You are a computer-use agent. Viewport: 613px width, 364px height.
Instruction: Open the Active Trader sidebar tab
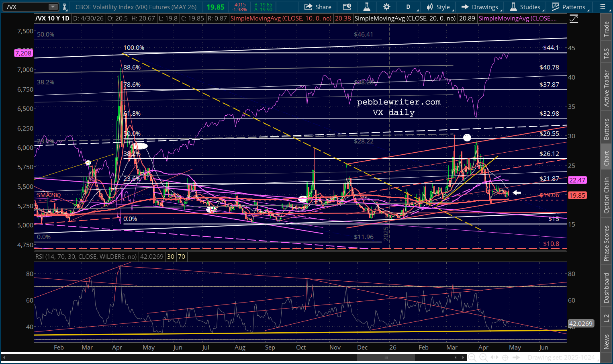[x=607, y=89]
